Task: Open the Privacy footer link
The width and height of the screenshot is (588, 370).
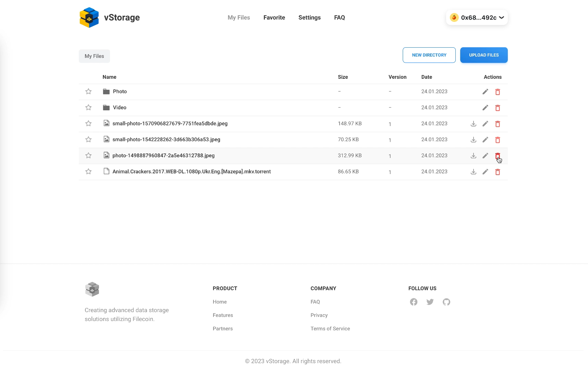Action: [319, 315]
